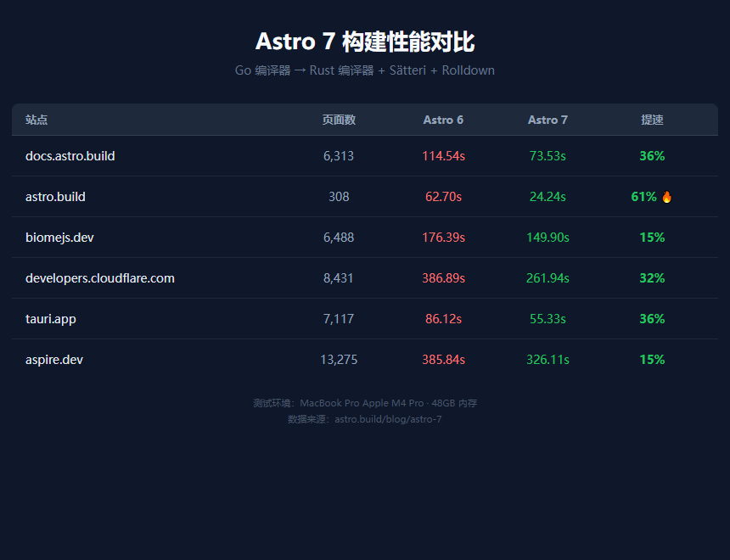Click the 32% speedup value
730x560 pixels.
(x=652, y=278)
